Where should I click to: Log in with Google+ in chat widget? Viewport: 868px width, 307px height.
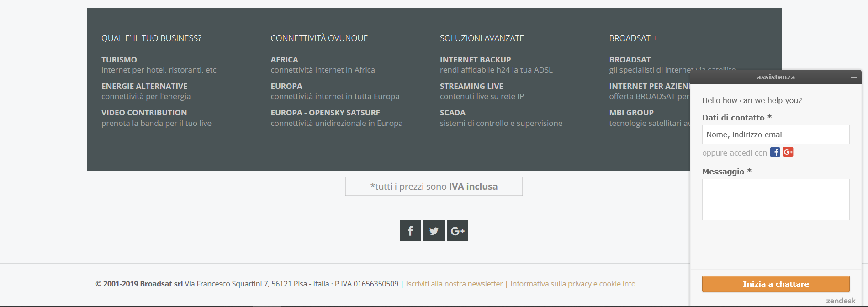[788, 152]
